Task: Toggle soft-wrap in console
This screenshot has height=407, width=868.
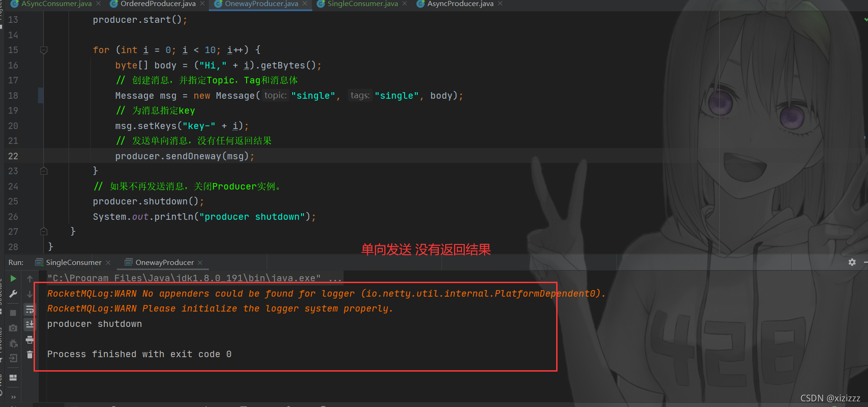Action: [30, 309]
